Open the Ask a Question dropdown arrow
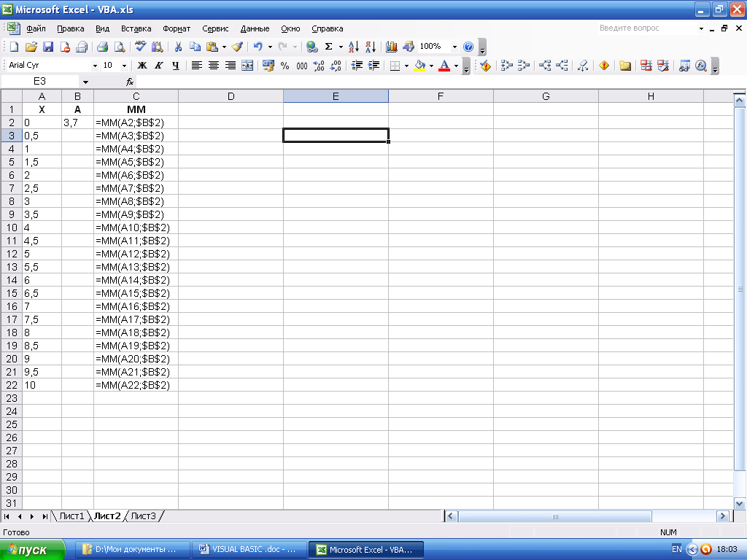The height and width of the screenshot is (560, 747). click(x=701, y=28)
